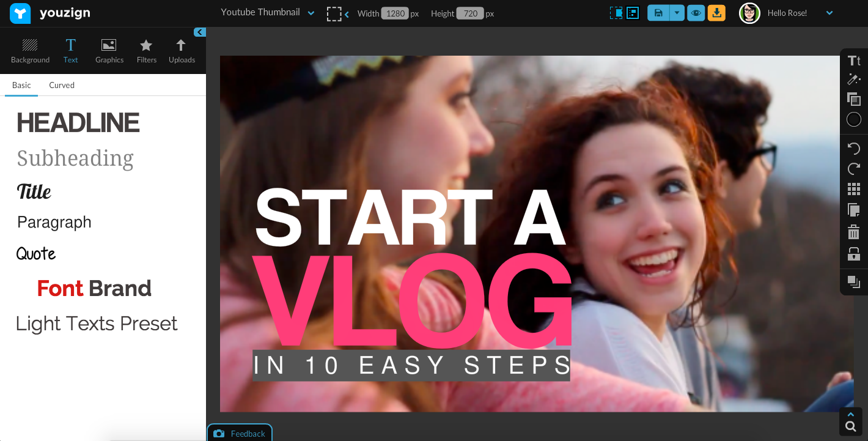This screenshot has width=868, height=441.
Task: Click Rose's profile avatar
Action: click(749, 13)
